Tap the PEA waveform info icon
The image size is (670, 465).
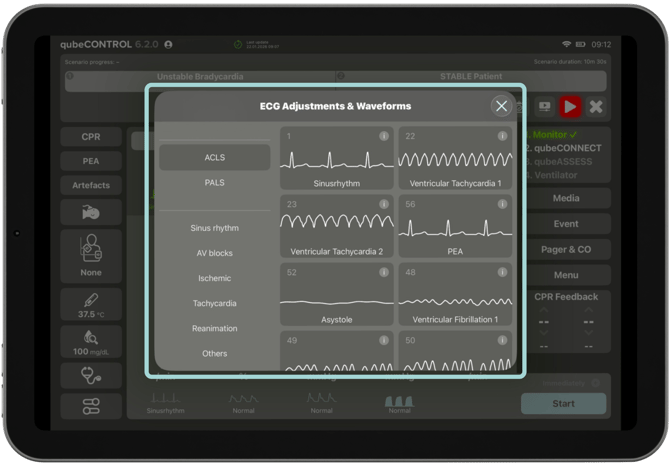click(501, 204)
